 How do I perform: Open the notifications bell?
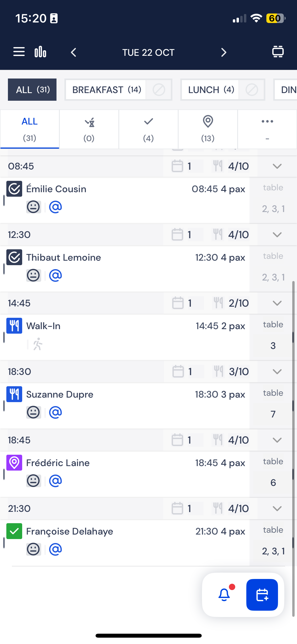coord(224,595)
